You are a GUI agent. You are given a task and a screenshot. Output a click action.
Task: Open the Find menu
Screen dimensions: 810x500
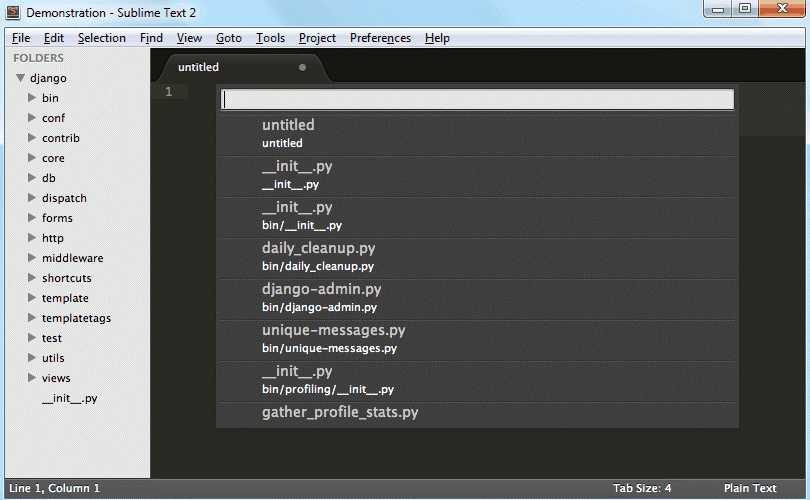point(151,38)
